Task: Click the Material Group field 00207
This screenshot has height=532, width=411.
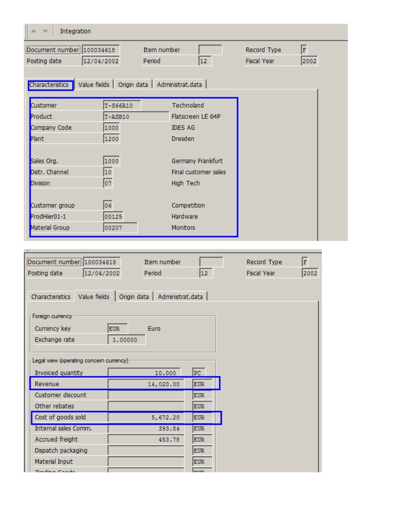Action: pos(121,228)
